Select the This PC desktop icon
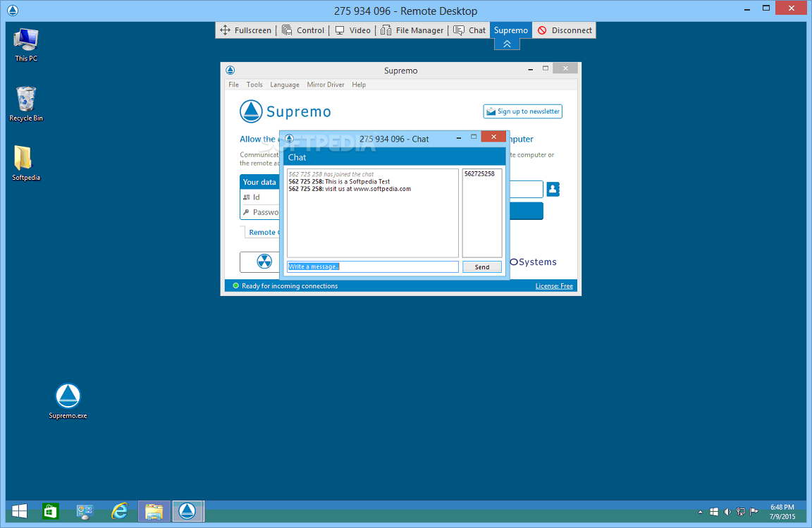812x528 pixels. pyautogui.click(x=26, y=45)
